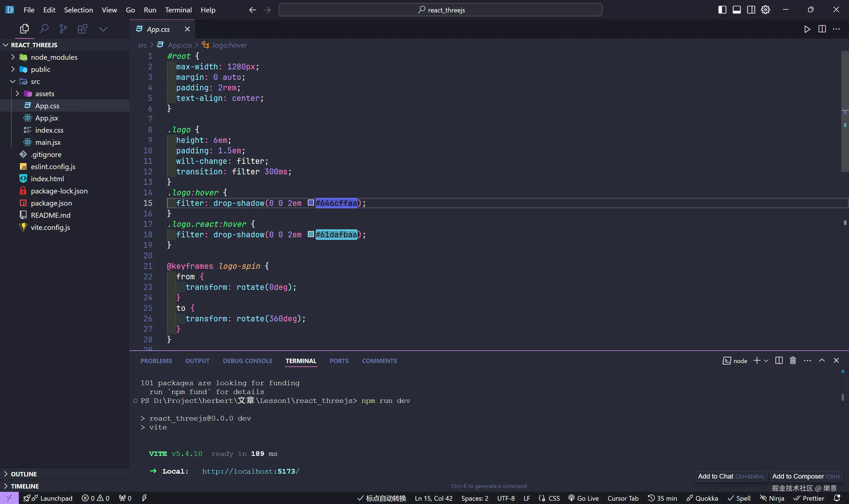
Task: Toggle the secondary sidebar layout icon
Action: [x=751, y=10]
